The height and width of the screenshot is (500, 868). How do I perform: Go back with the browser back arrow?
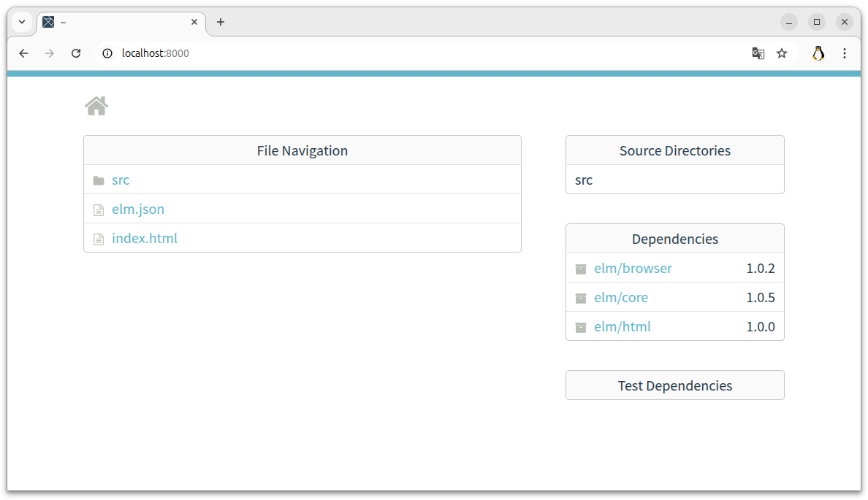(x=23, y=53)
